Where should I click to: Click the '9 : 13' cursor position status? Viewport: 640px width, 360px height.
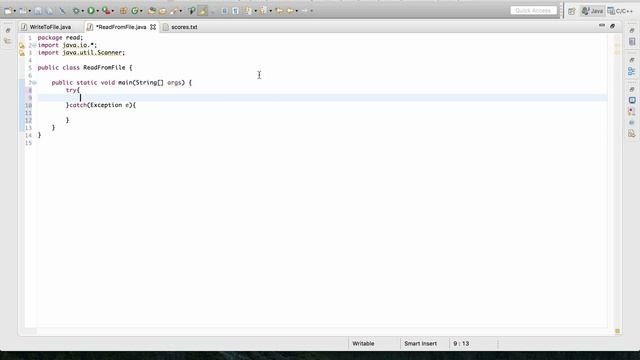(461, 344)
